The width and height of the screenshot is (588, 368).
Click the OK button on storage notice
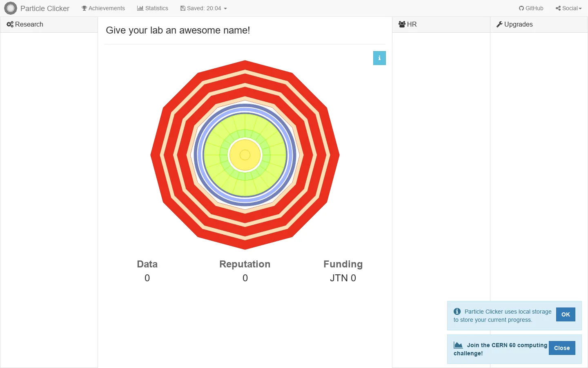tap(566, 314)
